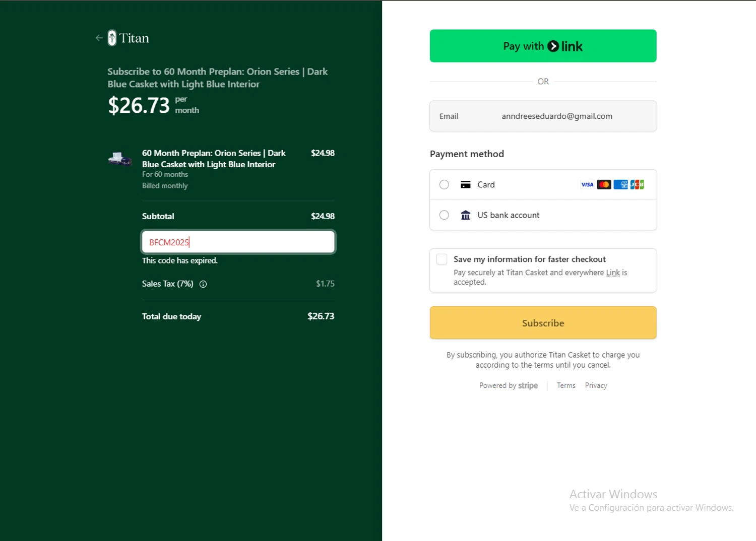Open the underlined Link hyperlink
The width and height of the screenshot is (756, 541).
[613, 273]
